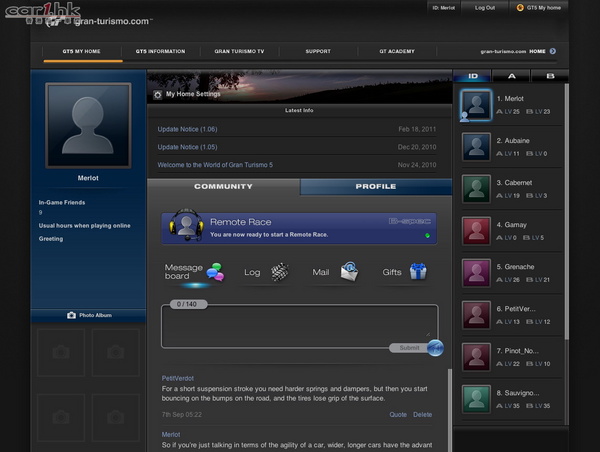Open the SUPPORT navigation tab

318,51
